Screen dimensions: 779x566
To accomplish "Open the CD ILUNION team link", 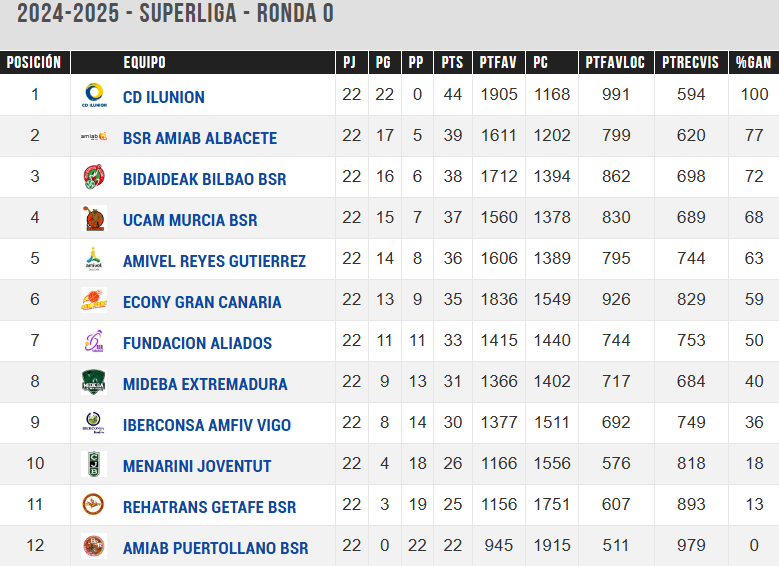I will coord(163,97).
